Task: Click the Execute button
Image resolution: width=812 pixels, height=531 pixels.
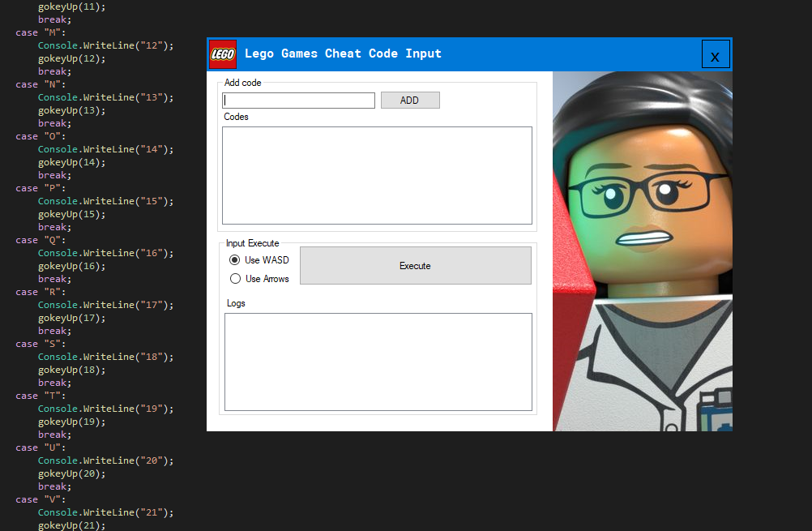Action: [415, 265]
